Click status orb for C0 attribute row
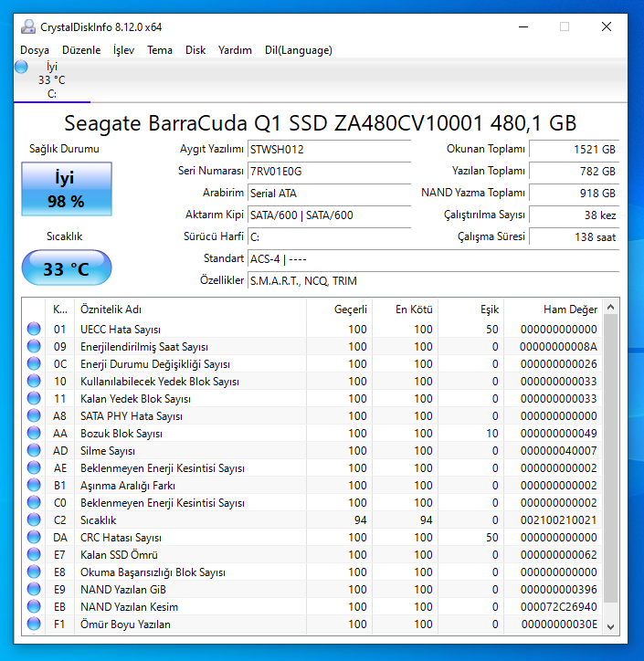The width and height of the screenshot is (644, 661). pos(34,502)
